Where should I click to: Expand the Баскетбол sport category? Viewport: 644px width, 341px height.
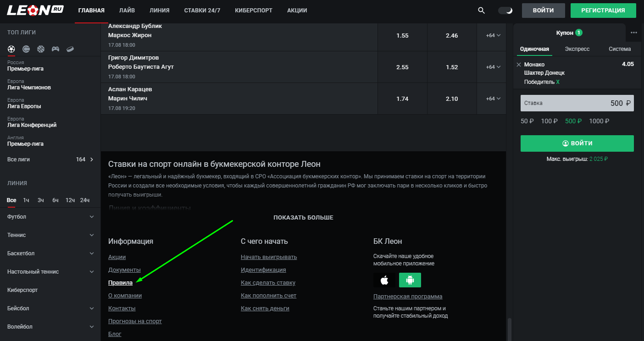pyautogui.click(x=50, y=253)
